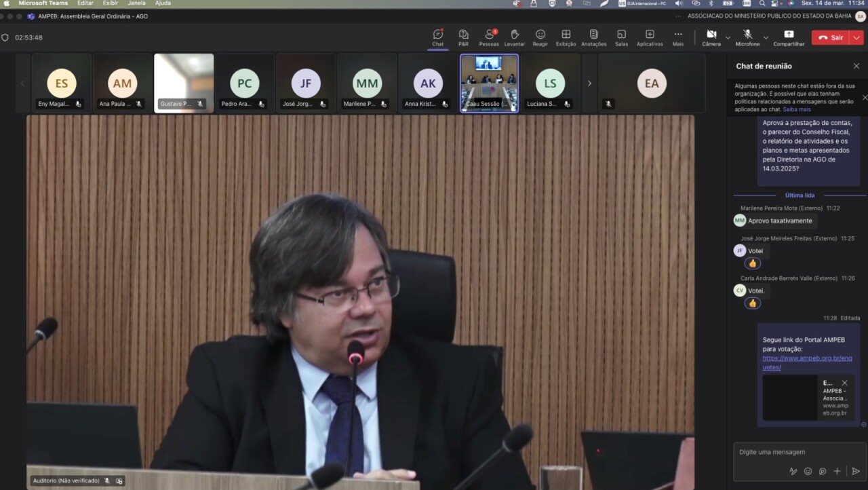Open the Reagir reactions menu
Screen dimensions: 868x490
coord(540,37)
